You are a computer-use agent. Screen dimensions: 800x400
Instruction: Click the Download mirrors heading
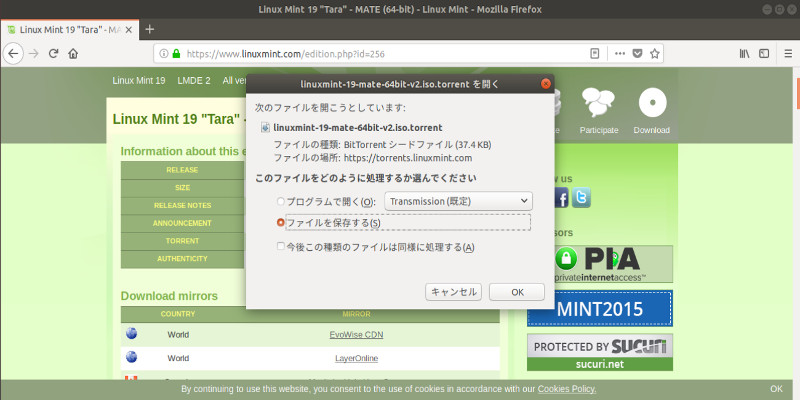point(169,296)
